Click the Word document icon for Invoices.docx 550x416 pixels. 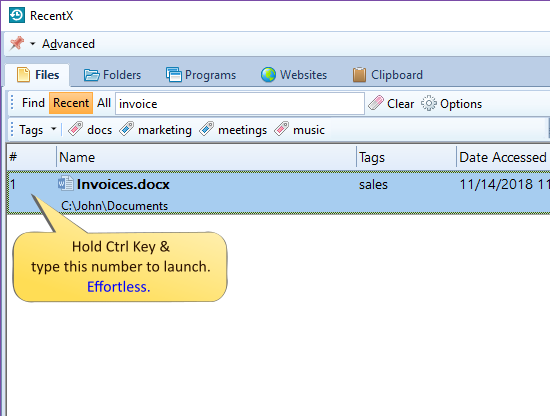pyautogui.click(x=66, y=183)
